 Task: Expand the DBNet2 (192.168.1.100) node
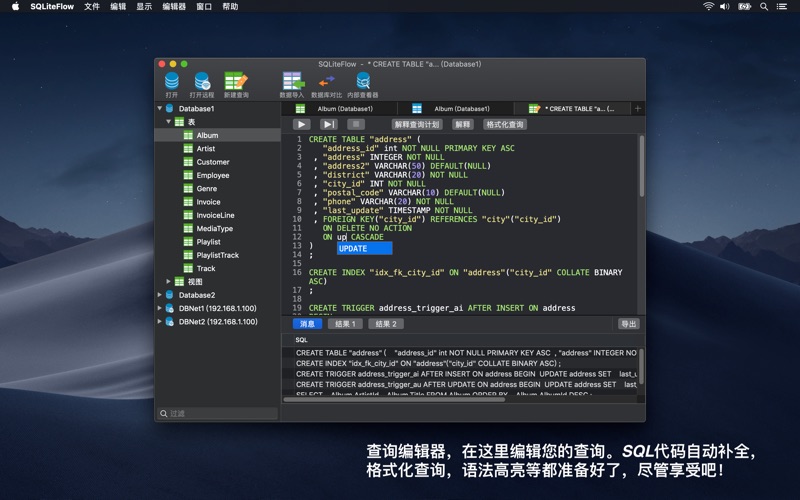click(x=160, y=321)
